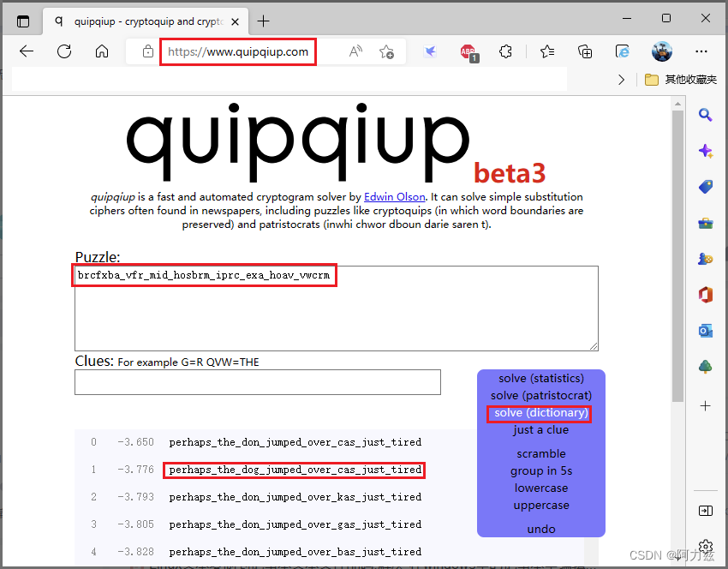The image size is (728, 569).
Task: Open the user profile avatar
Action: coord(661,51)
